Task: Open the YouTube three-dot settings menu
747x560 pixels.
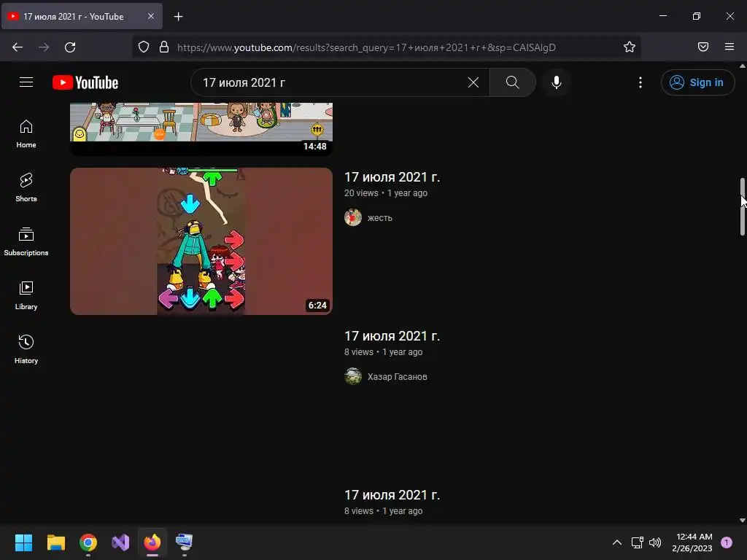Action: tap(640, 82)
